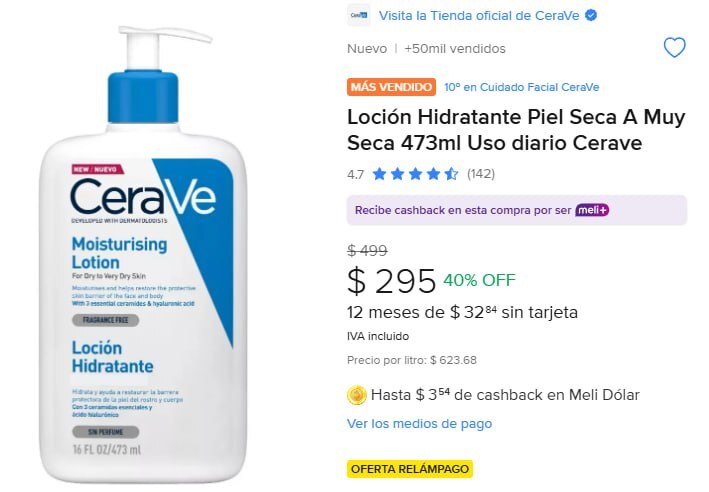
Task: Click the Meli Dólar coin icon
Action: 357,395
